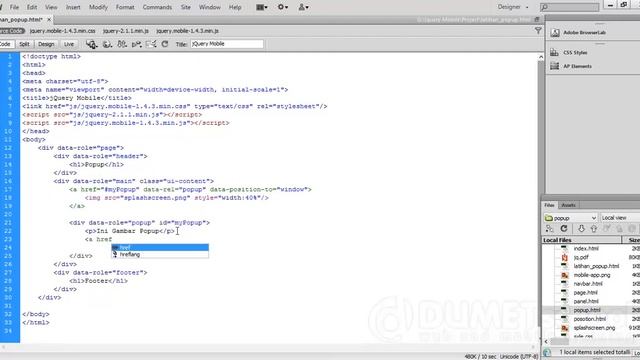Select jq.pdf in Local Files

coord(581,257)
